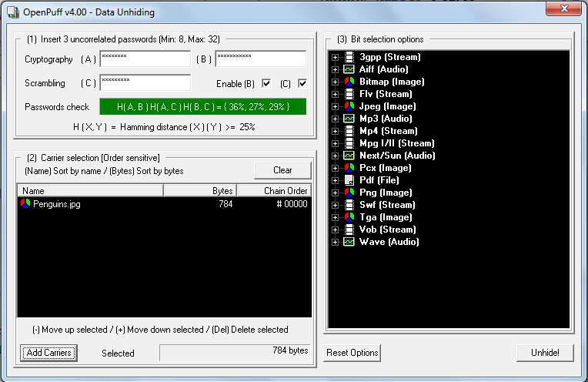Expand the Bitmap (Image) tree node

(x=336, y=82)
